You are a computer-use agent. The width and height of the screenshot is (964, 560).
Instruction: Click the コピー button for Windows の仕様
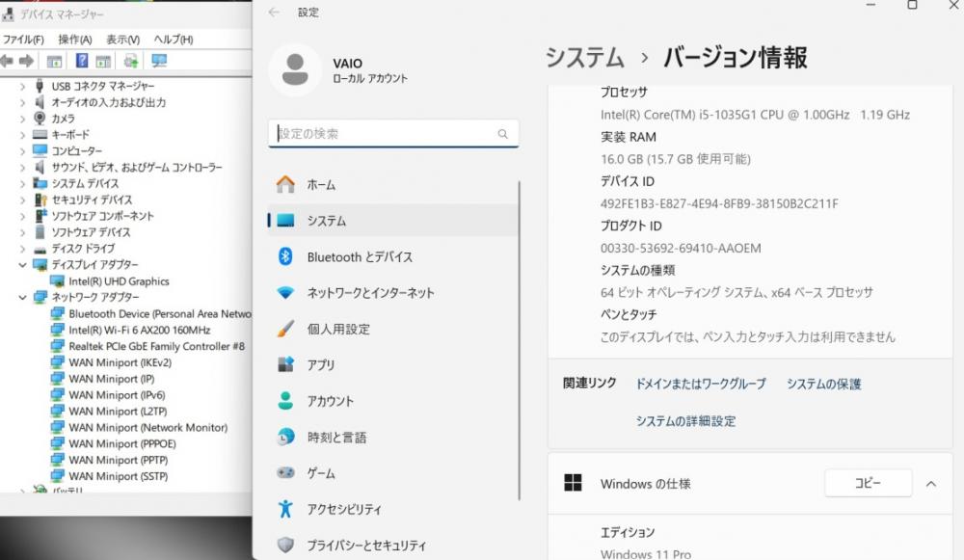click(x=869, y=483)
